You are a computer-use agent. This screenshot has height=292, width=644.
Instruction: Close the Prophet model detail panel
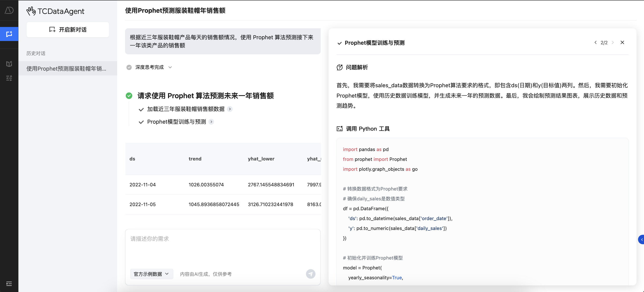(x=622, y=43)
